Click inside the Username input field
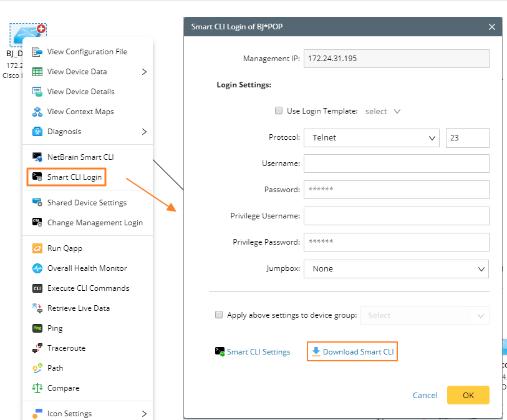This screenshot has width=507, height=420. tap(395, 164)
